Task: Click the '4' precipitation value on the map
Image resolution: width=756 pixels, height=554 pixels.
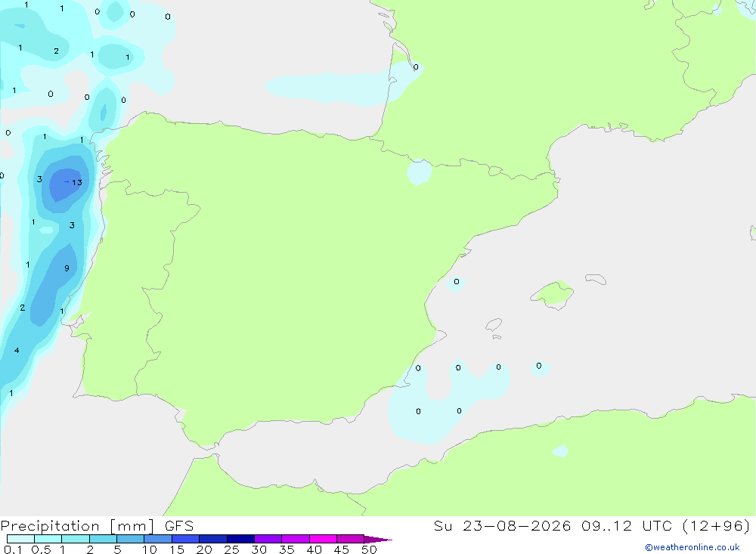Action: (17, 351)
